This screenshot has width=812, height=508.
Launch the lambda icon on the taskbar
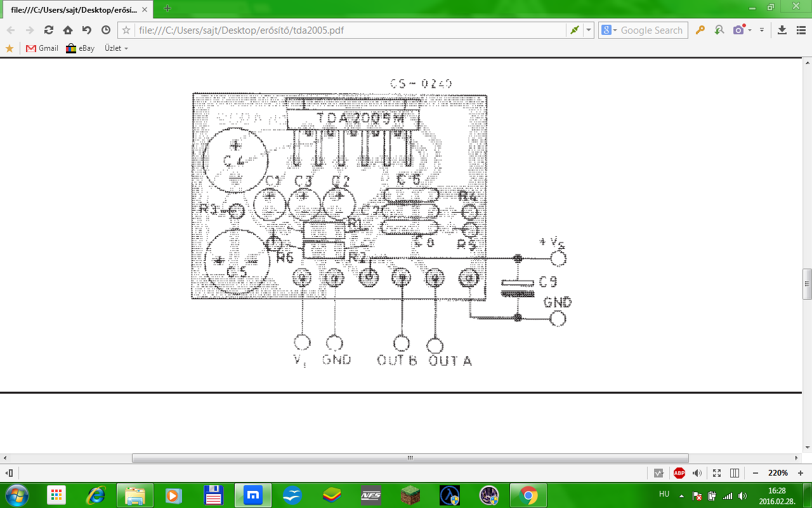(450, 495)
